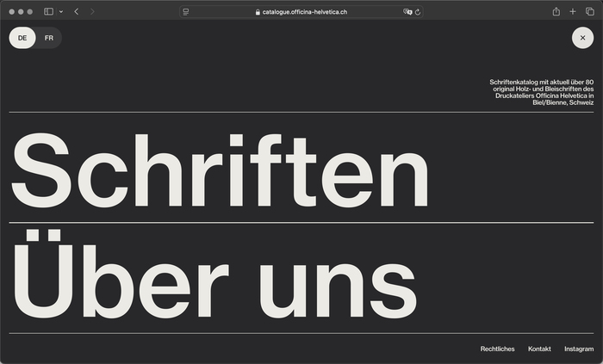Close the menu overlay with X button
This screenshot has height=364, width=603.
pos(582,38)
